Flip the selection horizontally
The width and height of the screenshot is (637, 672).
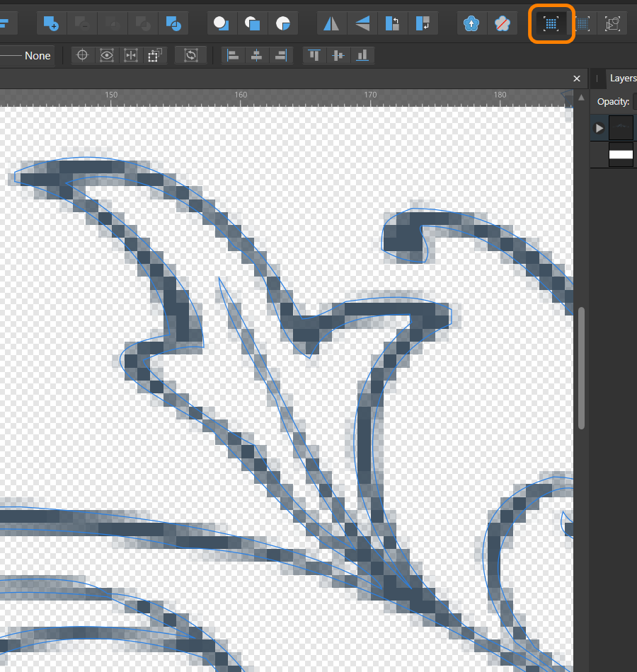click(x=331, y=23)
